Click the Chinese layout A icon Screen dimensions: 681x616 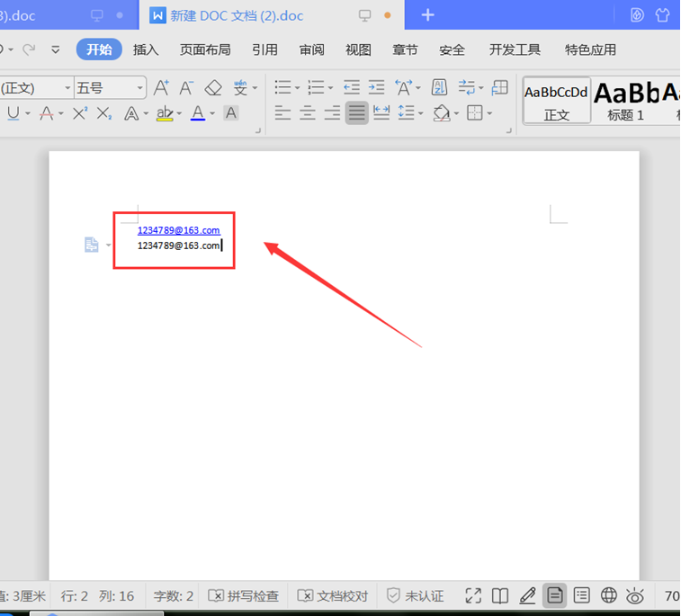404,88
